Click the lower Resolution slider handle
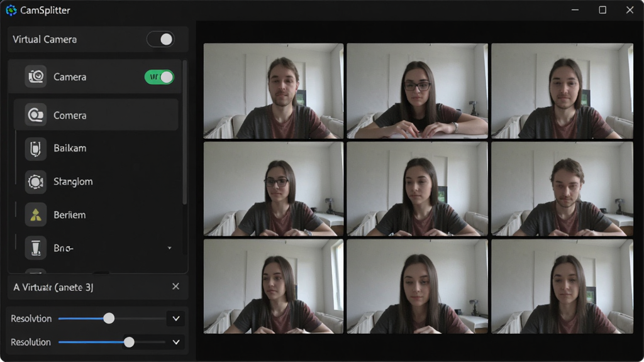The width and height of the screenshot is (644, 362). 129,343
